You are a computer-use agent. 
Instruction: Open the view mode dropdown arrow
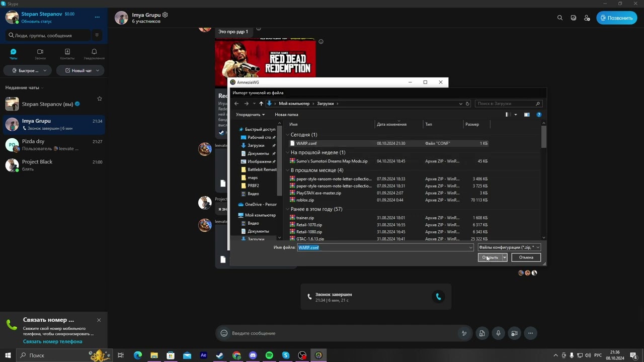516,115
